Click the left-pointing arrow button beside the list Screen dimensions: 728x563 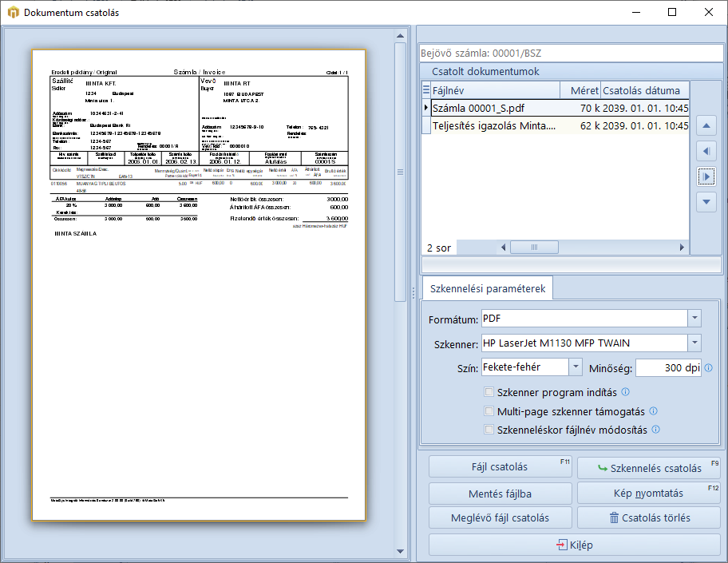(x=706, y=151)
